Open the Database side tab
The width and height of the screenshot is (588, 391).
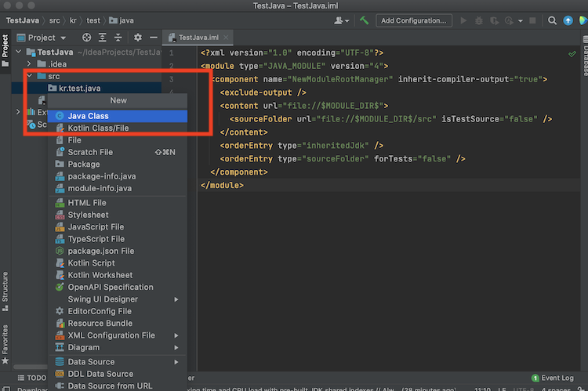click(585, 56)
